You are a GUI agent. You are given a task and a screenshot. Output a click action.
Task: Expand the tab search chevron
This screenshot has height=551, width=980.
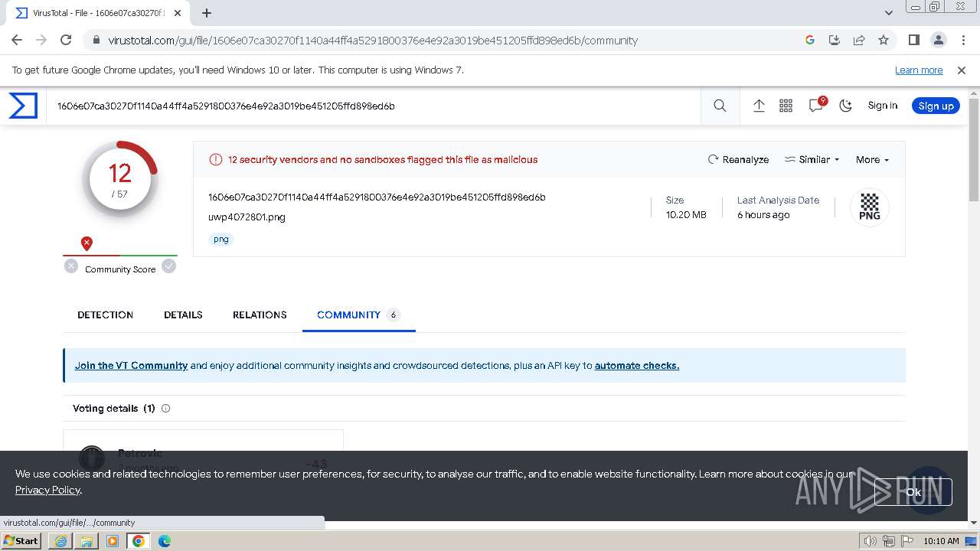[889, 13]
